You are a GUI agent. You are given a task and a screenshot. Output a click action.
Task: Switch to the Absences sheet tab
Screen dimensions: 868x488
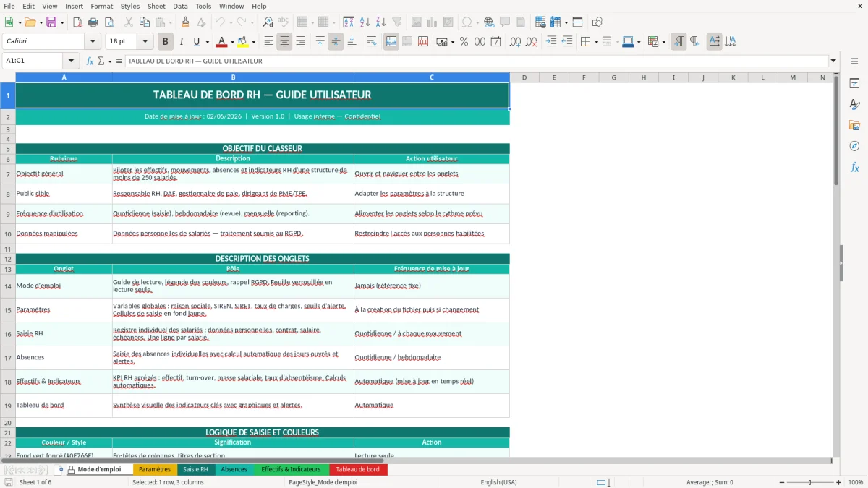pyautogui.click(x=234, y=469)
